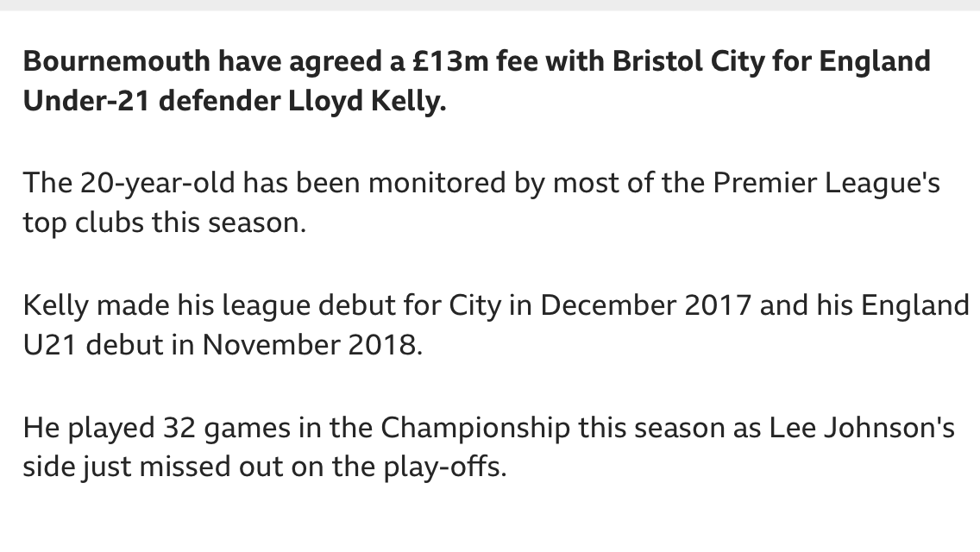Click the bold headline mentioning £13m fee

(x=477, y=81)
